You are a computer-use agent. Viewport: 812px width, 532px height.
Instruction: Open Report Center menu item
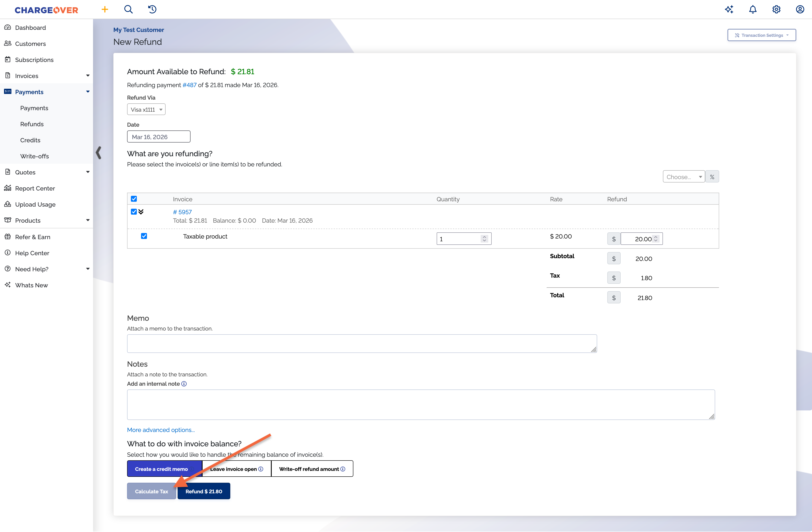click(35, 188)
